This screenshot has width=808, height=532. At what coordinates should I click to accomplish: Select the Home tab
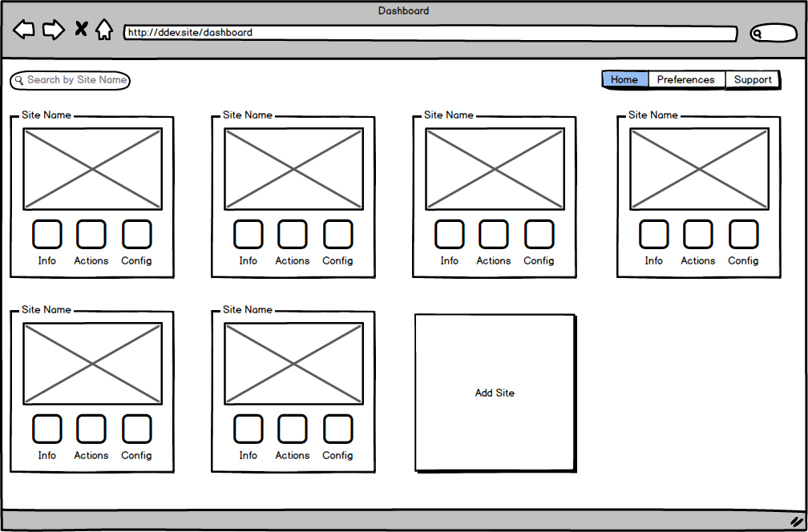pyautogui.click(x=624, y=79)
